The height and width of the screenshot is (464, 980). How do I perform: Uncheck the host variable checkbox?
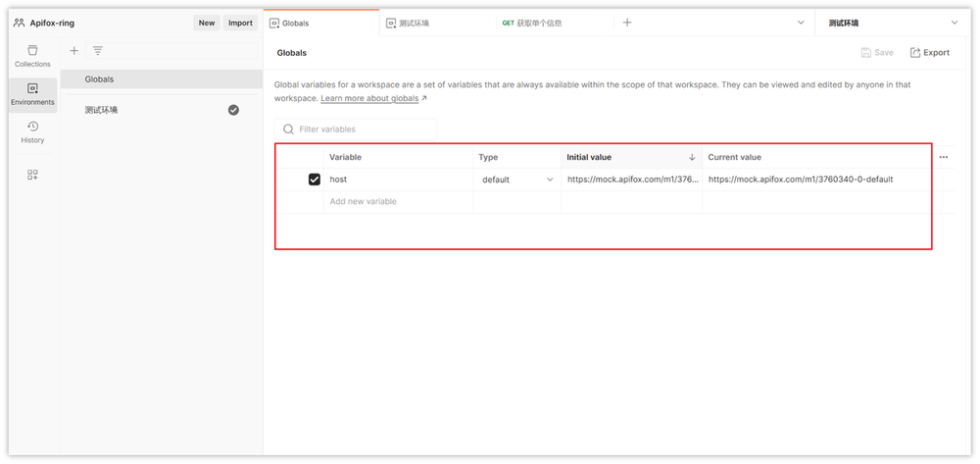click(315, 180)
